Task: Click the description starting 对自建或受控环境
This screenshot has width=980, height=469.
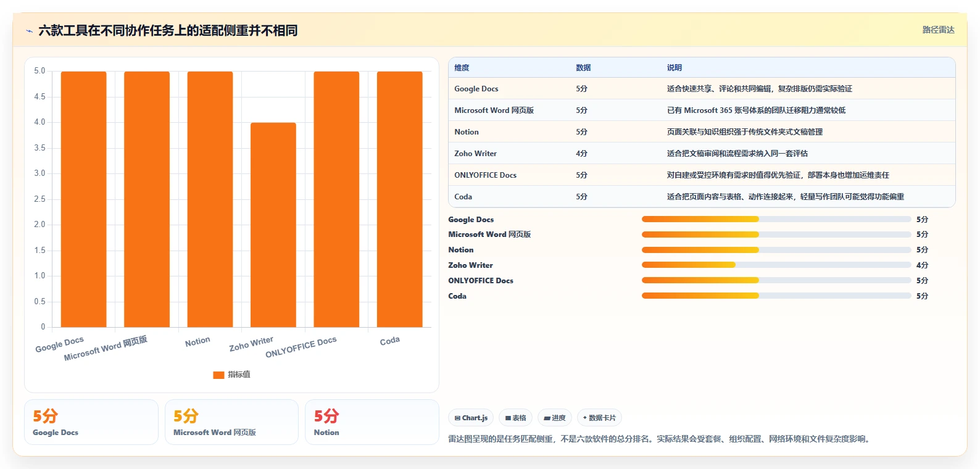Action: [778, 175]
